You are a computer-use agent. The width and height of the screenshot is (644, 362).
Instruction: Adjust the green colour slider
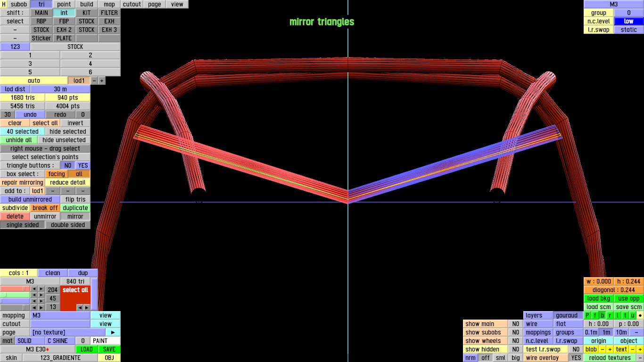click(x=15, y=295)
